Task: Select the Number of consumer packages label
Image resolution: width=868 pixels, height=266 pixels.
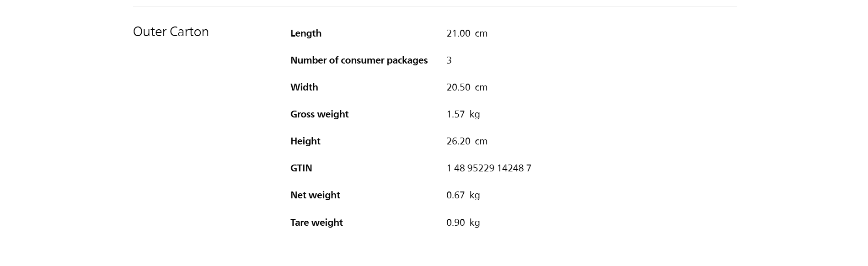Action: (359, 60)
